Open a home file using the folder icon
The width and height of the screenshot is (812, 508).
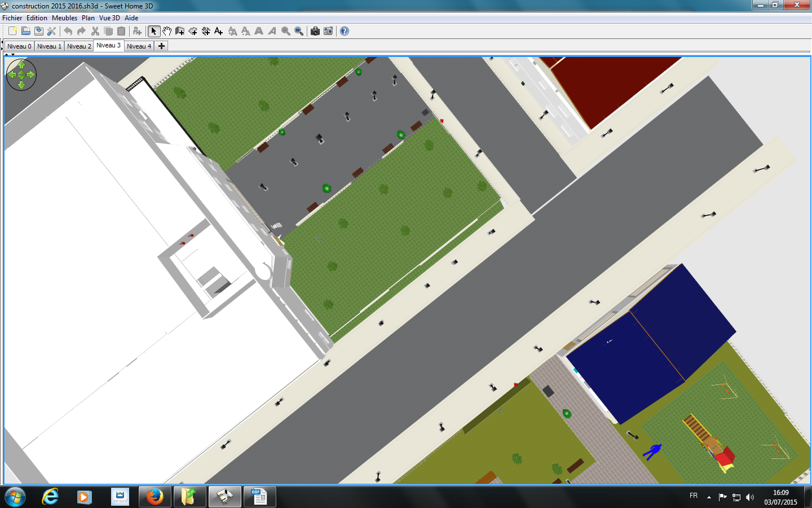point(25,31)
